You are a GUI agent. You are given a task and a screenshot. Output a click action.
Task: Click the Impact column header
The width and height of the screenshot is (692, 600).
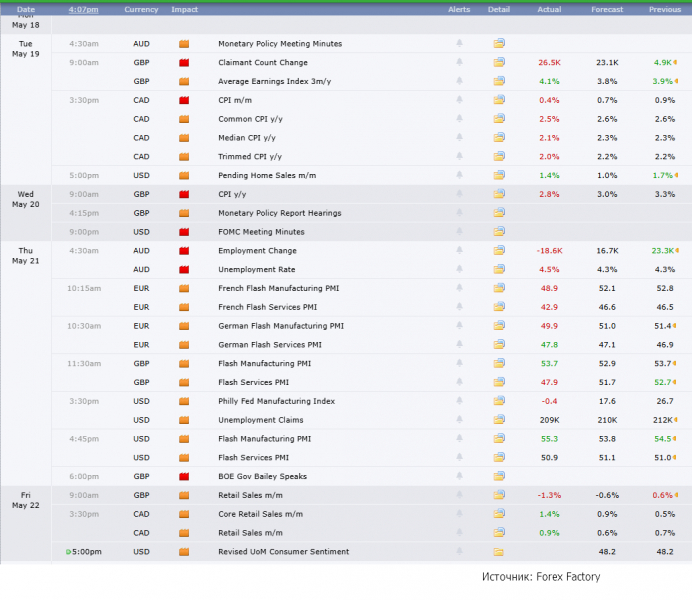click(184, 9)
